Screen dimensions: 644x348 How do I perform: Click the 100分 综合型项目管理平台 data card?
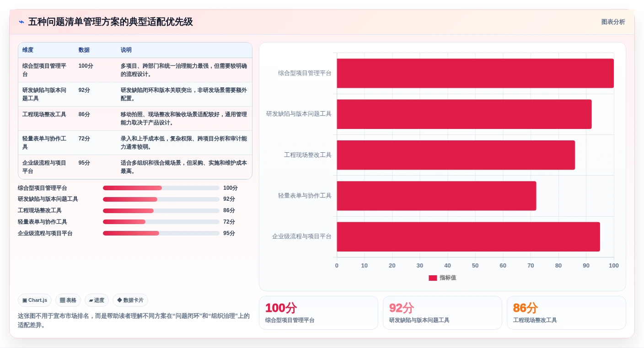318,313
